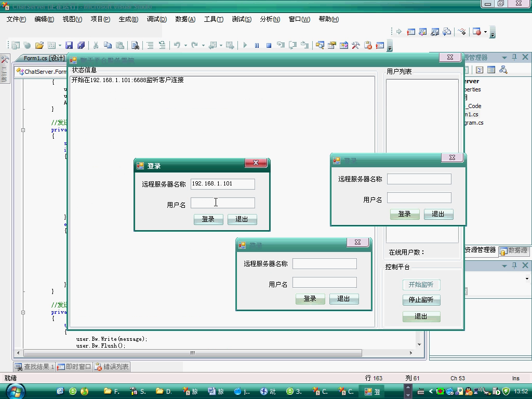Viewport: 532px width, 399px height.
Task: Click the Break All pause icon
Action: [257, 45]
